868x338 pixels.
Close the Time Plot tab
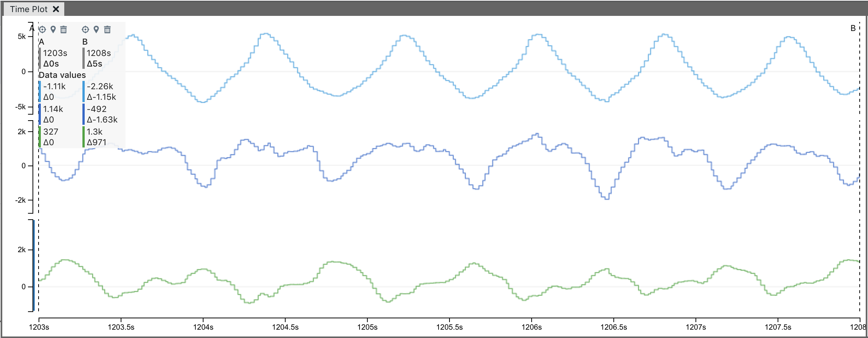tap(56, 9)
